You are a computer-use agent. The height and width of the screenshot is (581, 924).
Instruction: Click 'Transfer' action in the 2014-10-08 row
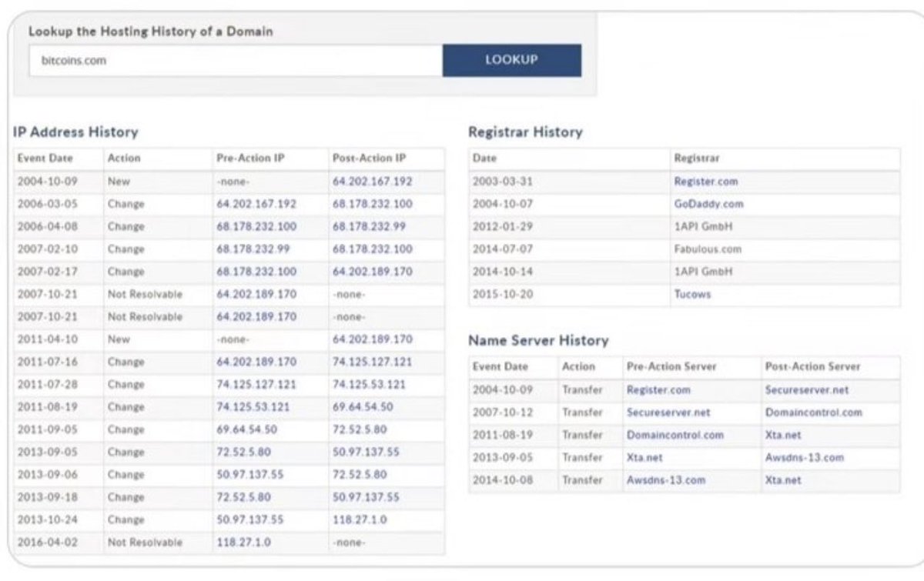(x=582, y=480)
